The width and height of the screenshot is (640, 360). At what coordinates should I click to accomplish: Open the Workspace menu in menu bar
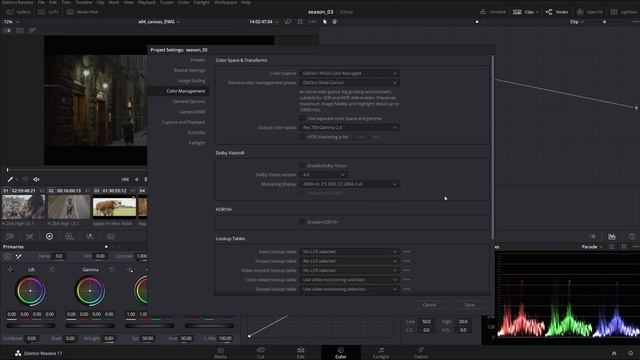225,2
